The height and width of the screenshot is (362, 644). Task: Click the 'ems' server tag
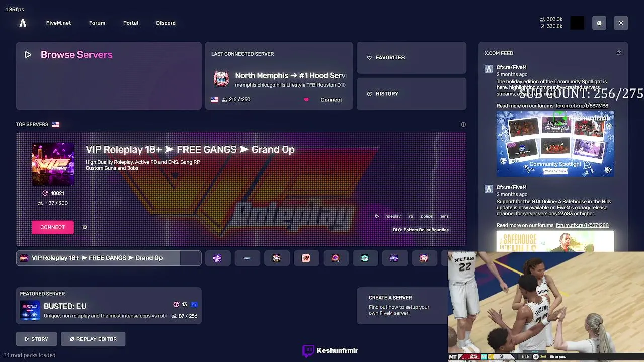click(x=445, y=216)
